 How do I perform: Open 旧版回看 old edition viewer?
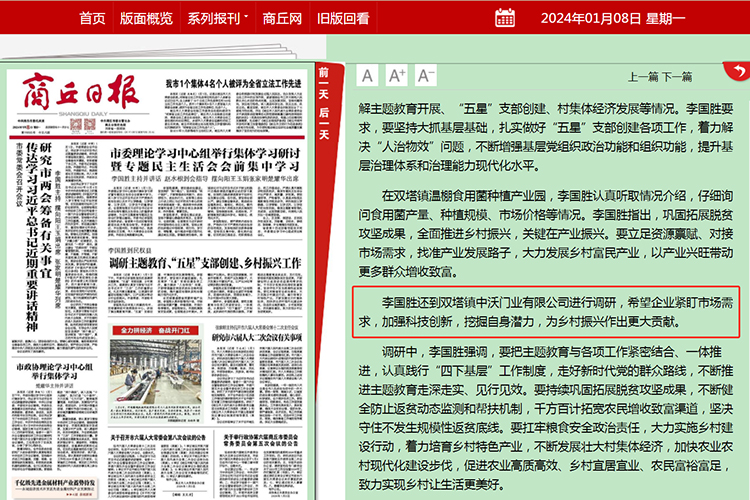tap(343, 18)
